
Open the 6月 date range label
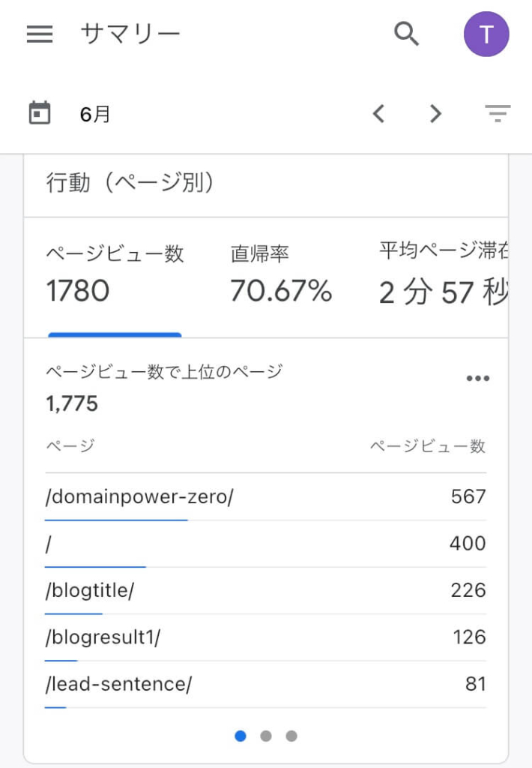point(95,114)
